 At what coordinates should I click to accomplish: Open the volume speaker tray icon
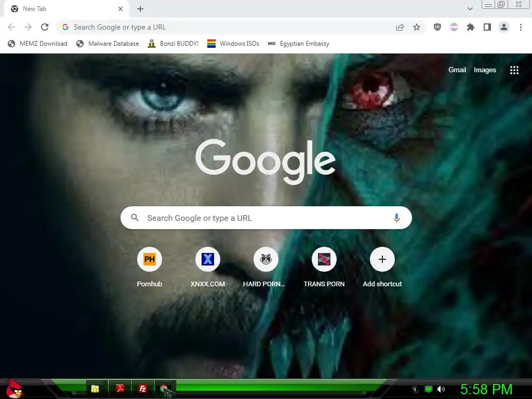tap(441, 389)
